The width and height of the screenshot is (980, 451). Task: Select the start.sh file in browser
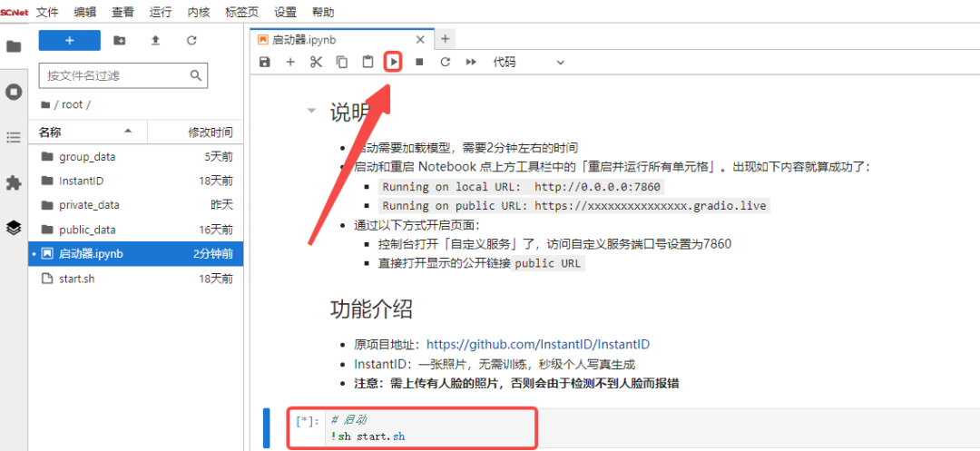click(76, 279)
